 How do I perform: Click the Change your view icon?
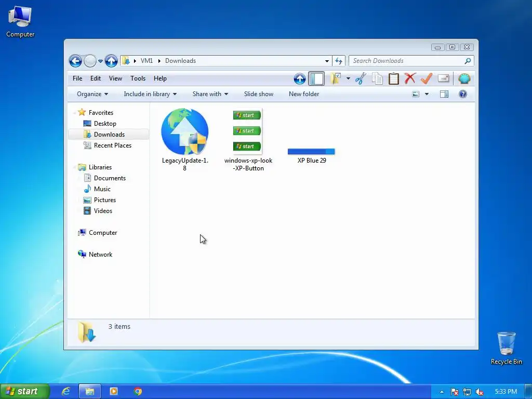pyautogui.click(x=416, y=94)
